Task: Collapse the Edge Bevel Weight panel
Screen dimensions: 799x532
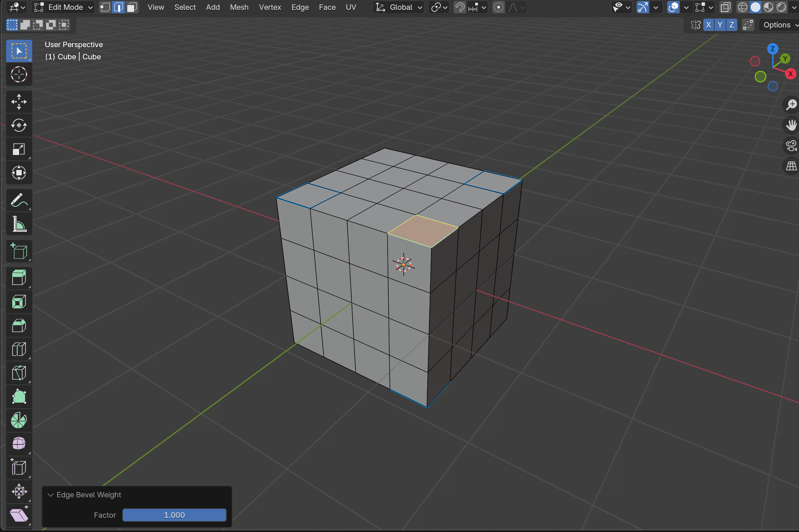Action: (51, 495)
